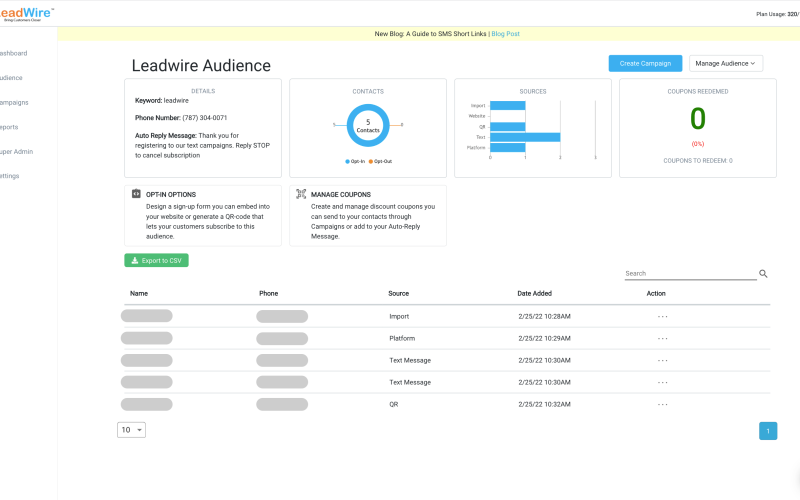Go to page 1 pagination button
The image size is (800, 500).
tap(767, 431)
